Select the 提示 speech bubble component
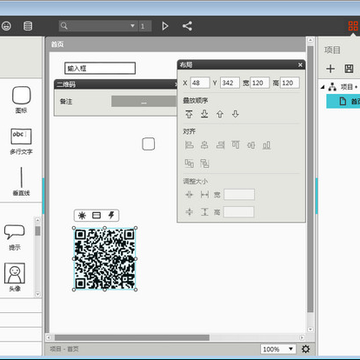This screenshot has width=360, height=360. tap(14, 237)
